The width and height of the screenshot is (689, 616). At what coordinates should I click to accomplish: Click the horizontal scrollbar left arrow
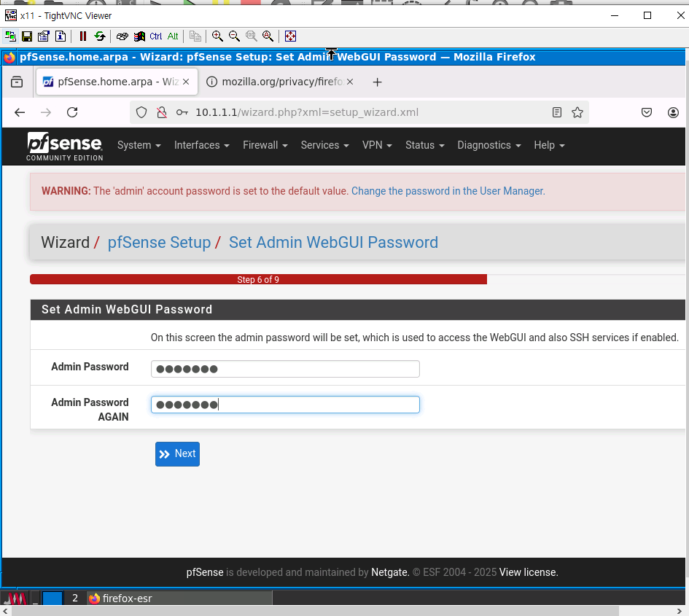5,611
